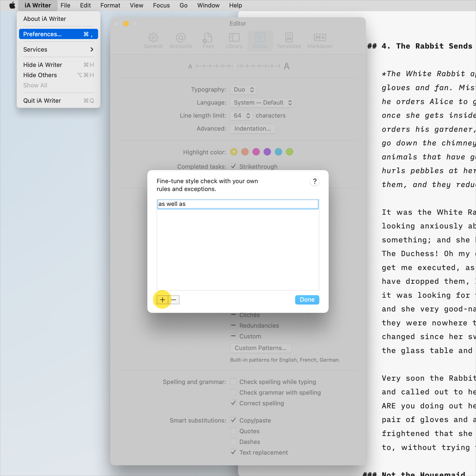Click large A to increase font size
The width and height of the screenshot is (476, 476).
[x=286, y=66]
